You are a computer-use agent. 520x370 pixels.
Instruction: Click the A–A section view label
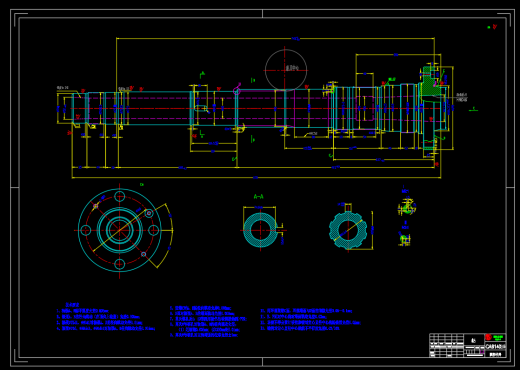[x=258, y=197]
